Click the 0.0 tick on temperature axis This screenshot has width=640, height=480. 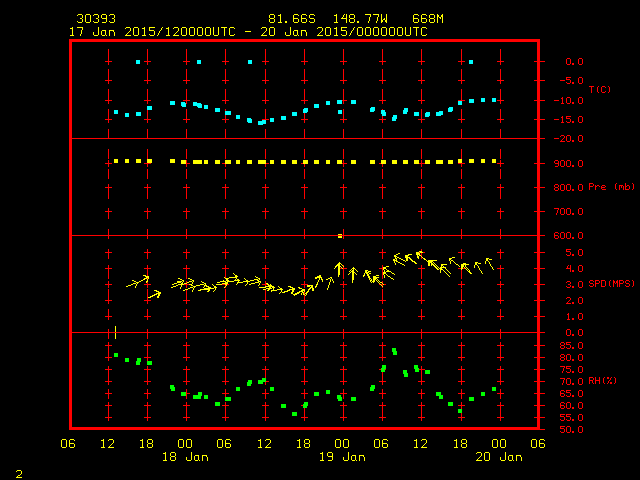tap(574, 62)
